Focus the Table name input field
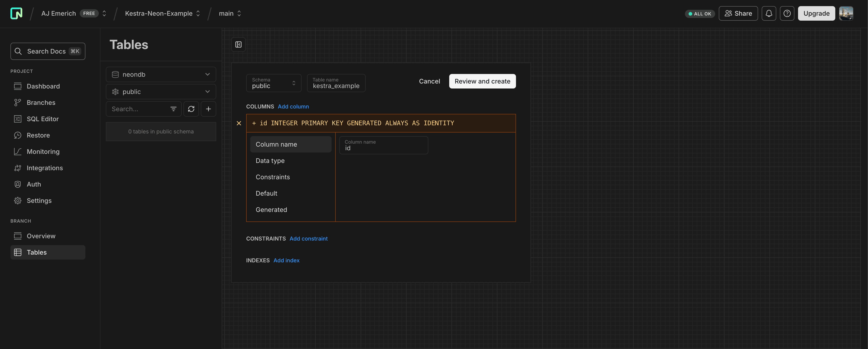The width and height of the screenshot is (868, 349). pyautogui.click(x=336, y=83)
